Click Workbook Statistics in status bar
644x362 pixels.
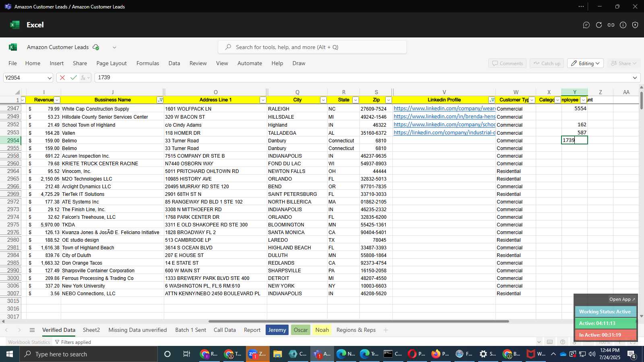pyautogui.click(x=29, y=342)
